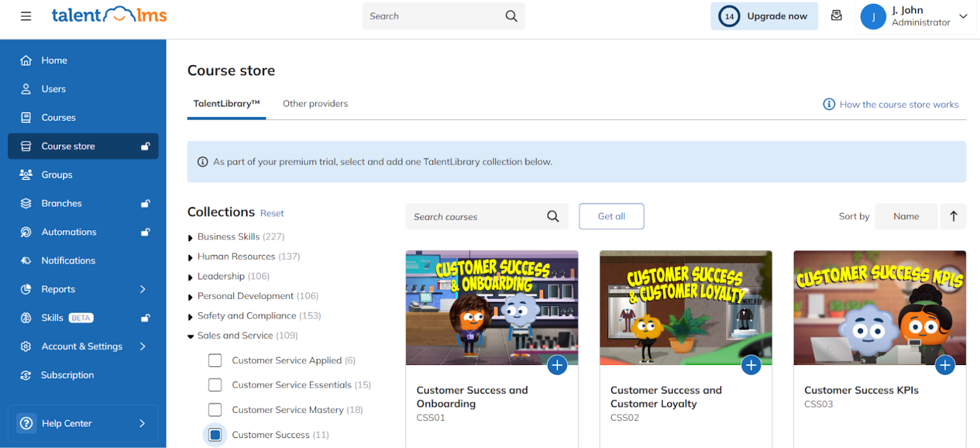Click the search courses magnifier icon
This screenshot has height=448, width=980.
pos(553,216)
